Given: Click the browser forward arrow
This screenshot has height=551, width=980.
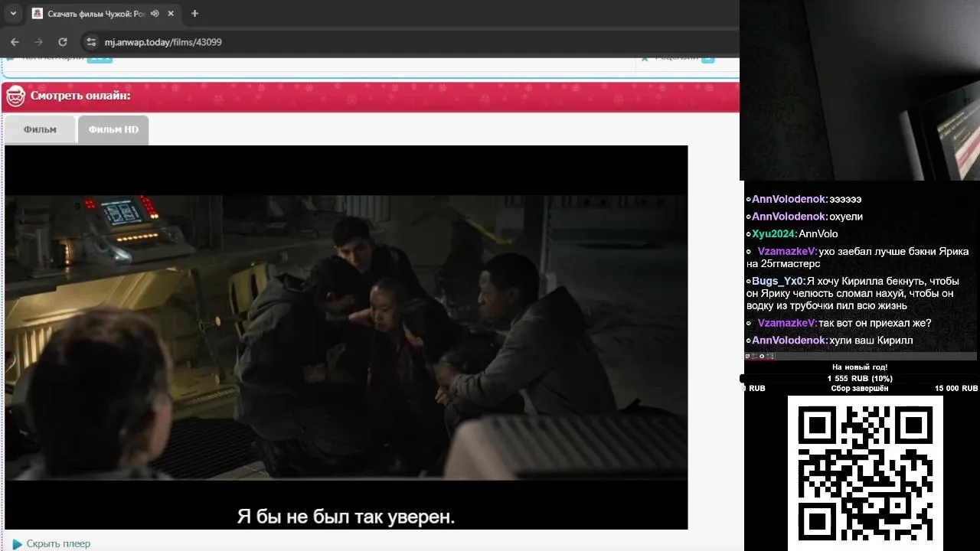Looking at the screenshot, I should [x=38, y=42].
